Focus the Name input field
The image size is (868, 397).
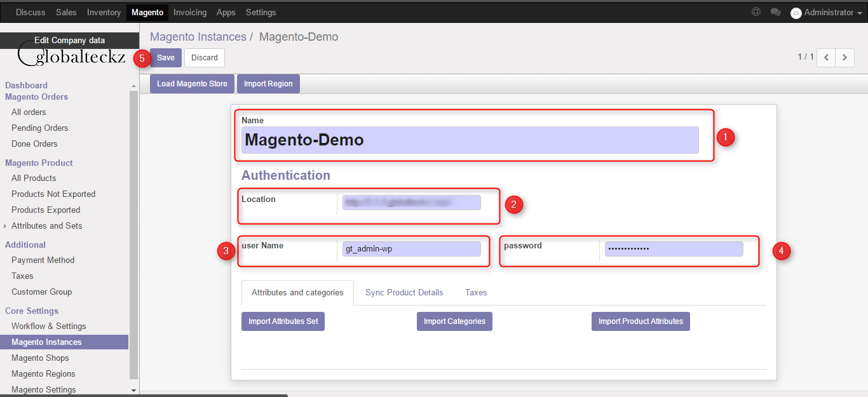click(470, 140)
